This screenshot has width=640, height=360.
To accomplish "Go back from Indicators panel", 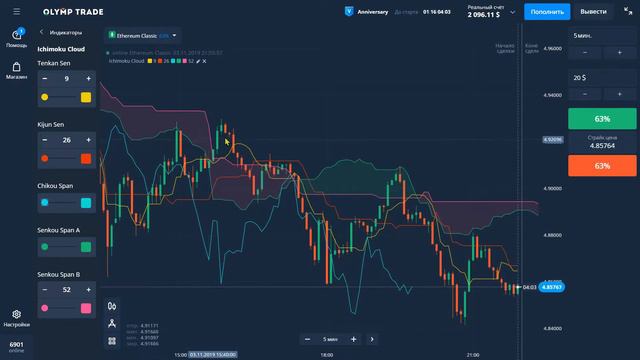I will pyautogui.click(x=41, y=32).
